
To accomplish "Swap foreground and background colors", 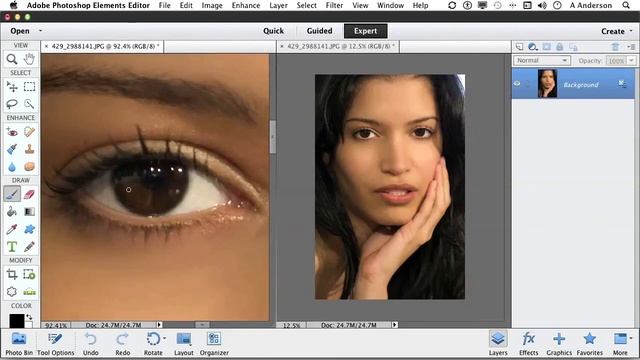I will (x=29, y=317).
